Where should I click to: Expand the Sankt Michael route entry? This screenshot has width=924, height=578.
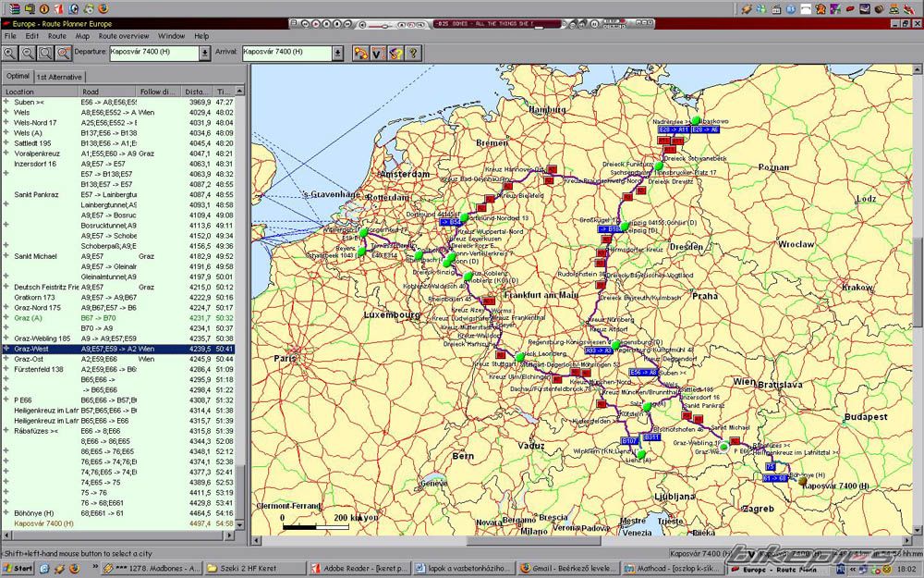pos(6,256)
